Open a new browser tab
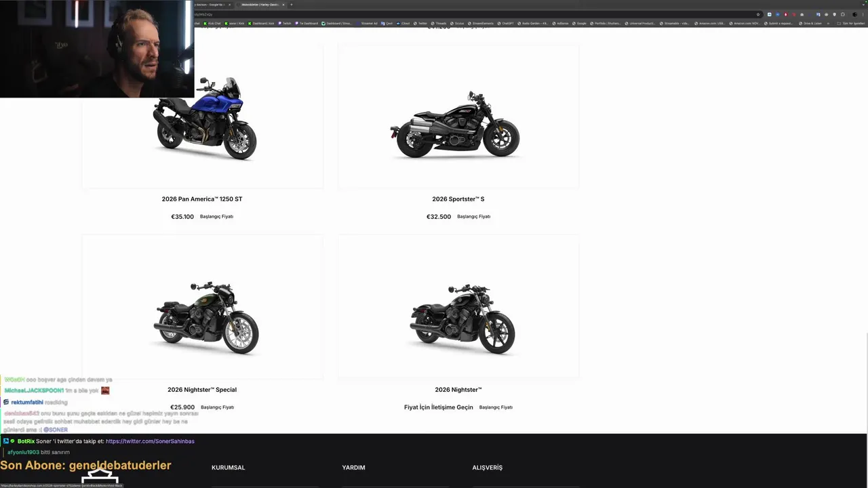This screenshot has width=868, height=488. coord(292,5)
